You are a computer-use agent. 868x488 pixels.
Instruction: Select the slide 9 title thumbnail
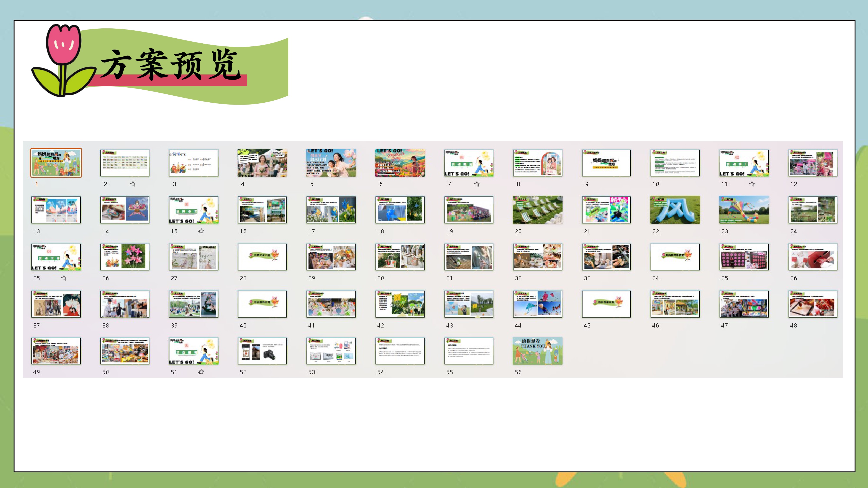point(606,163)
